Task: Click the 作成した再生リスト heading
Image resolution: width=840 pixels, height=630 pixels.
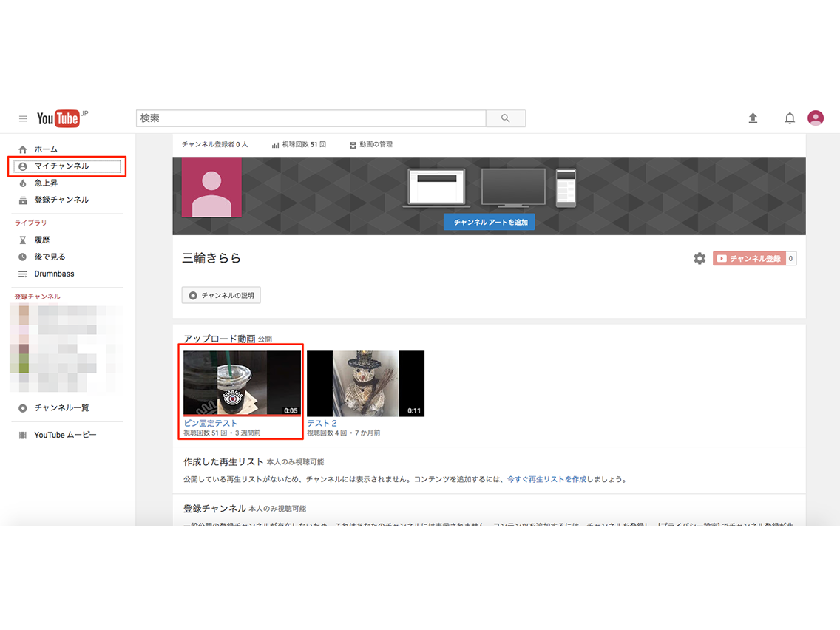Action: point(223,462)
